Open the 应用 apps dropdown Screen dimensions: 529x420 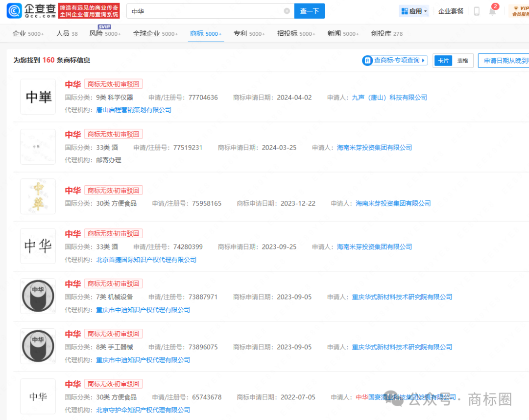414,11
